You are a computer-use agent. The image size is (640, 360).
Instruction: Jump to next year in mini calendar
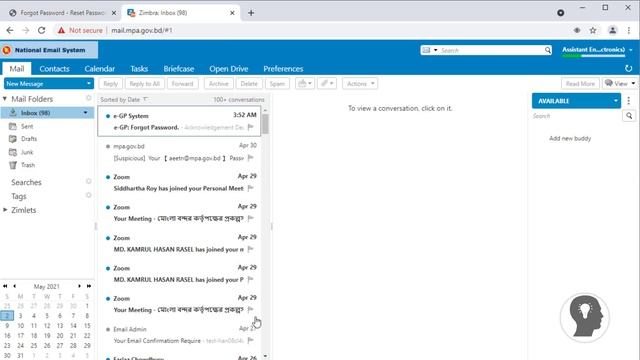tap(89, 286)
